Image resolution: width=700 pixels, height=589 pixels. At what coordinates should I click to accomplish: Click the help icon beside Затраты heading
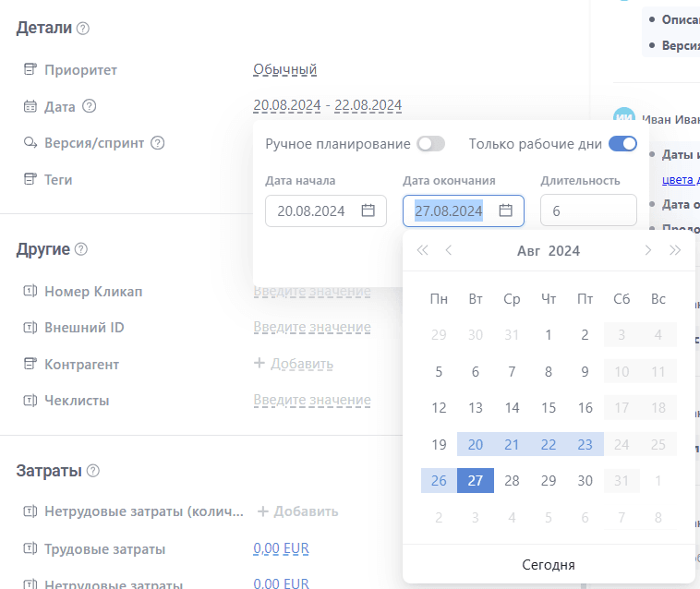tap(92, 471)
